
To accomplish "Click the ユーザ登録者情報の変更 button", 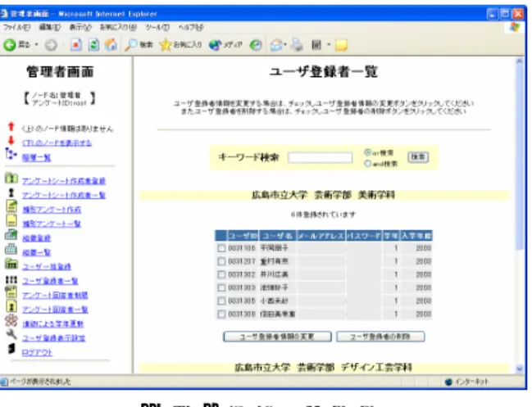I will click(x=277, y=337).
